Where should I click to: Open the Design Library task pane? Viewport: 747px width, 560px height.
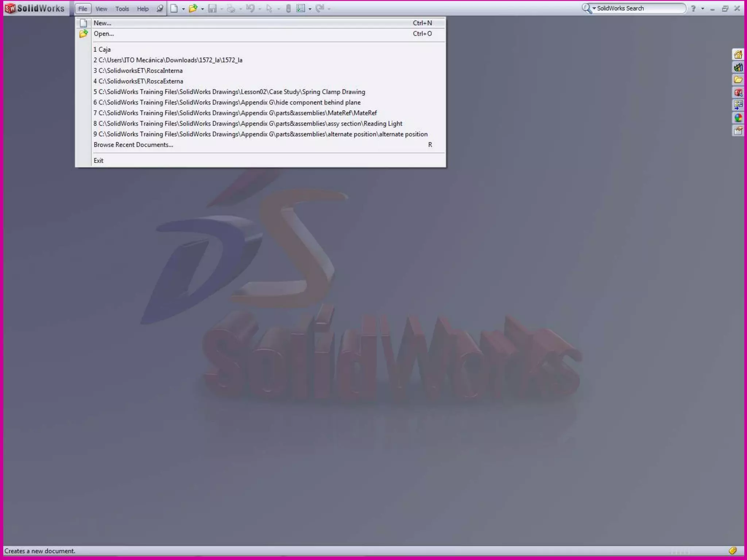tap(738, 67)
